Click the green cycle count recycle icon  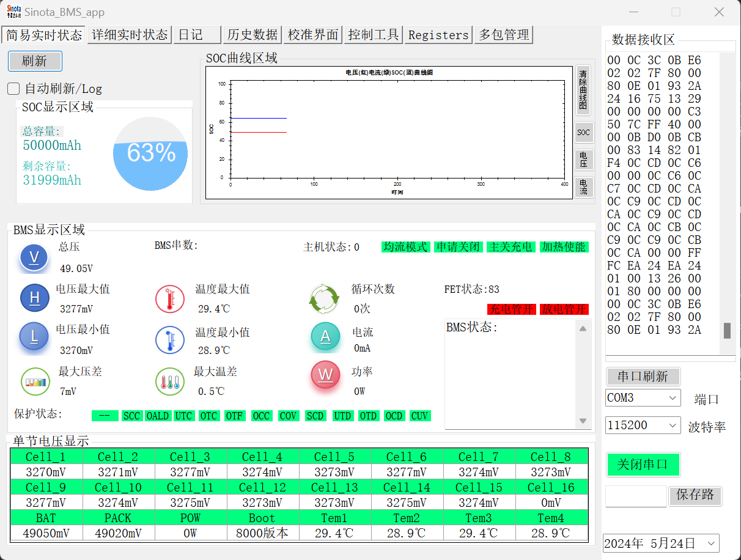pyautogui.click(x=324, y=298)
